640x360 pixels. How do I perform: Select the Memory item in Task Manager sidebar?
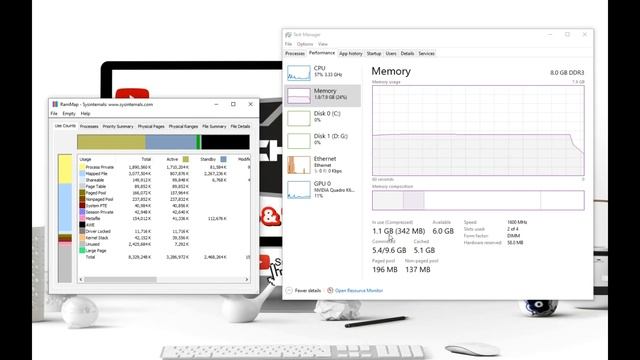click(x=322, y=96)
